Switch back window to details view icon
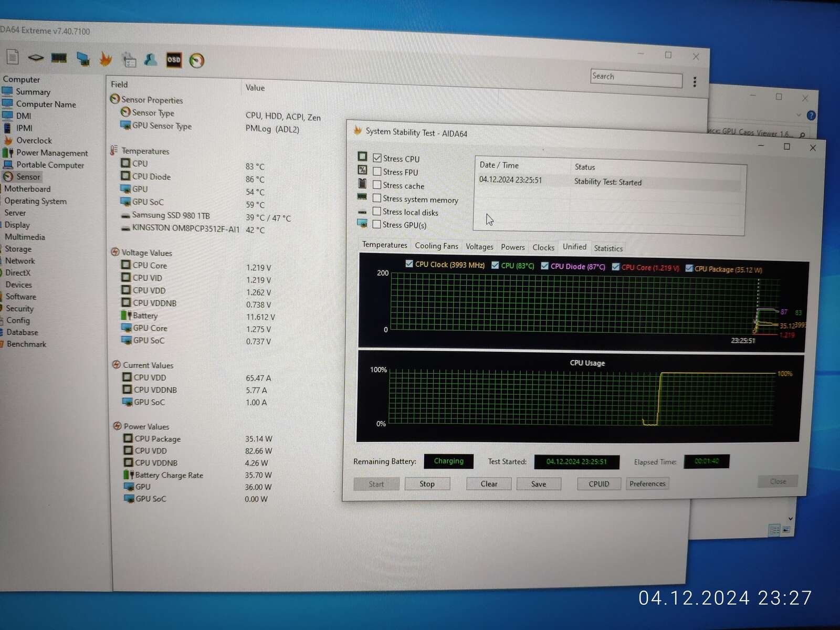Viewport: 840px width, 630px height. (x=774, y=530)
